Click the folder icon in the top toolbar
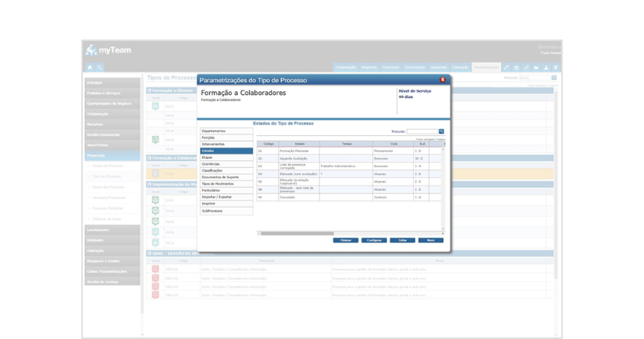The width and height of the screenshot is (644, 339). point(536,68)
